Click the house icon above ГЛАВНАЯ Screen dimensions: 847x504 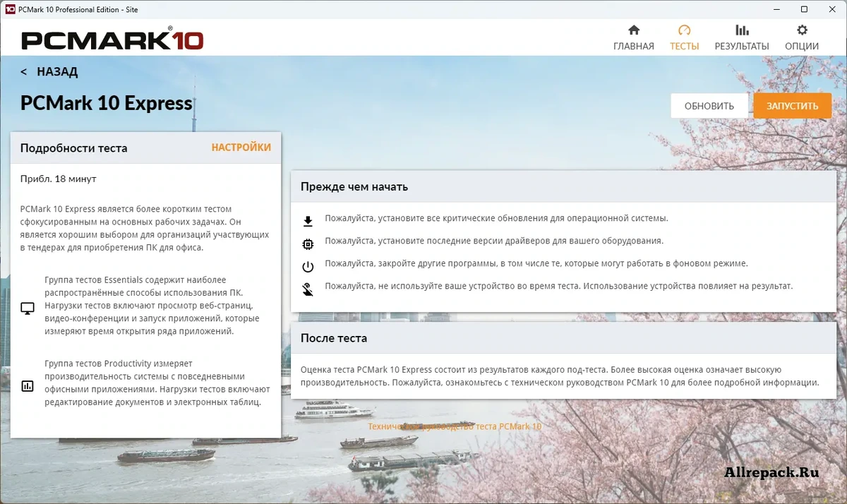pos(634,30)
